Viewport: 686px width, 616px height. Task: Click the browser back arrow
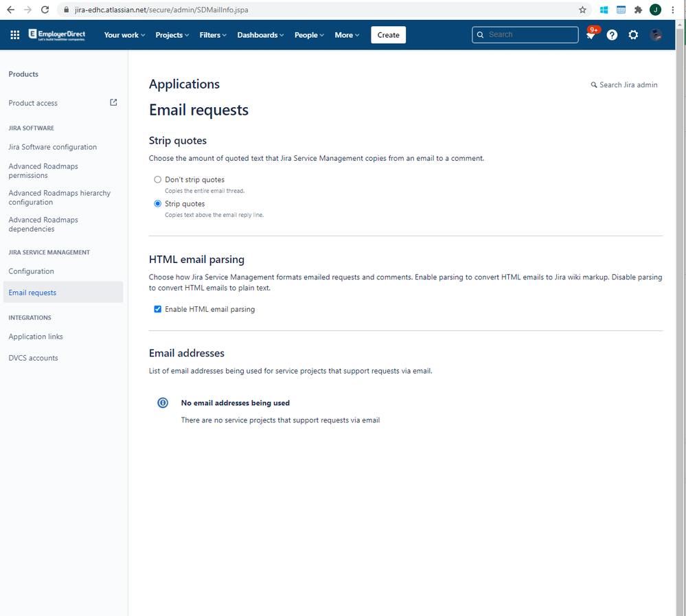pyautogui.click(x=10, y=10)
